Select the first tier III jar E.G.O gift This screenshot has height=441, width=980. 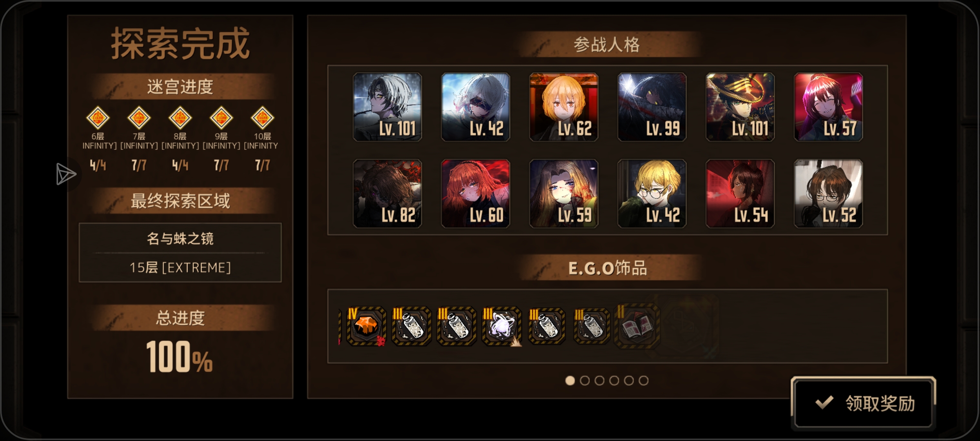(x=412, y=326)
